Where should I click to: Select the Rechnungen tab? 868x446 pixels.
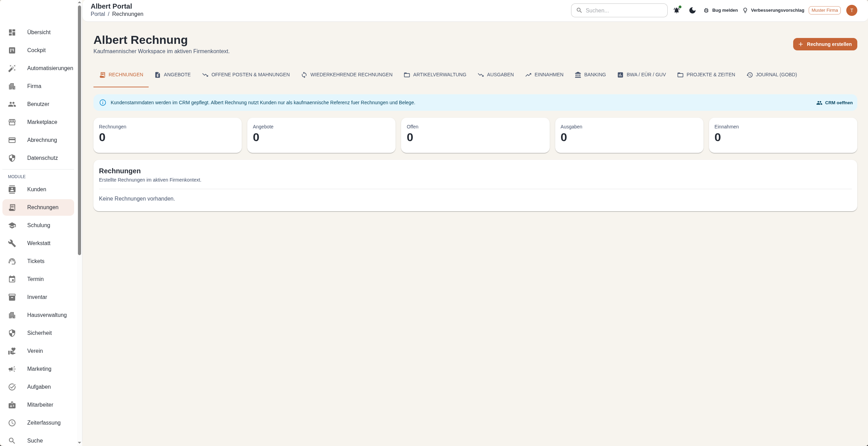tap(121, 75)
